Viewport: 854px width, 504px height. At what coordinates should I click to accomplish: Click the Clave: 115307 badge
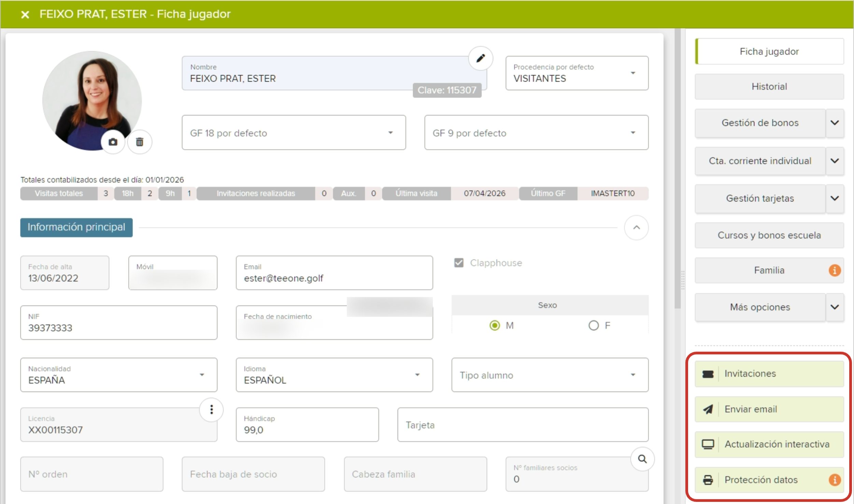click(x=447, y=90)
